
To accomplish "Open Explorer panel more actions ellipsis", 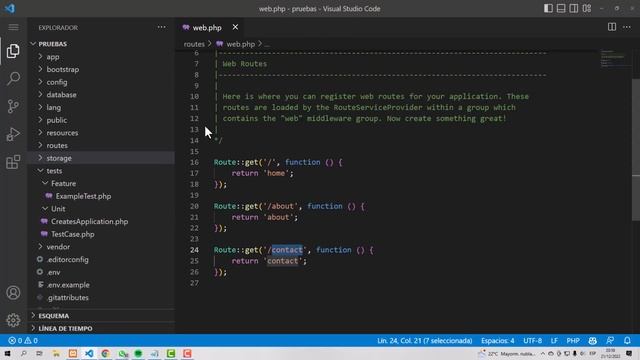I will click(162, 27).
